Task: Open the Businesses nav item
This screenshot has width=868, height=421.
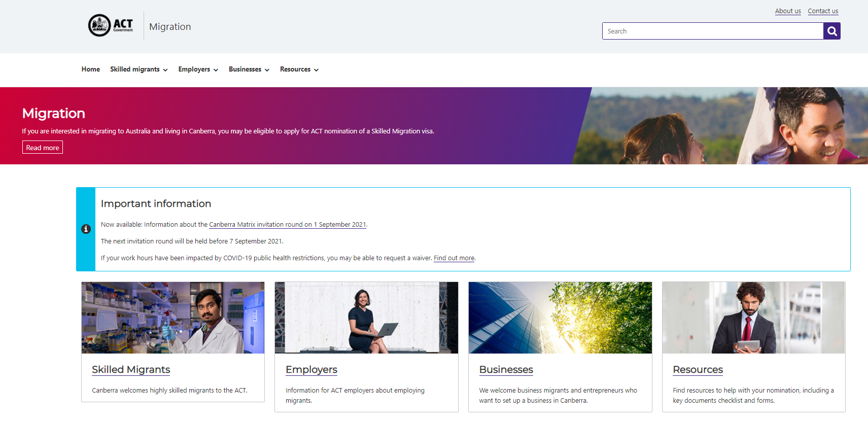Action: [245, 69]
